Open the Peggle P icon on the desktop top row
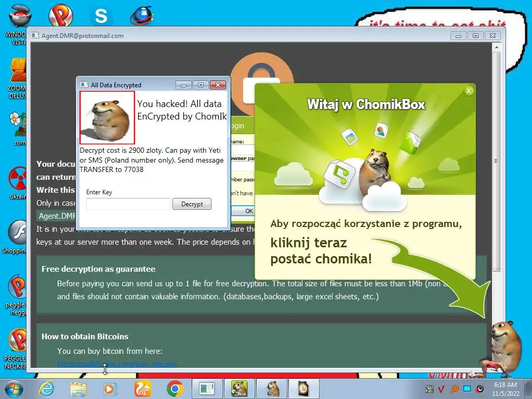 point(61,15)
